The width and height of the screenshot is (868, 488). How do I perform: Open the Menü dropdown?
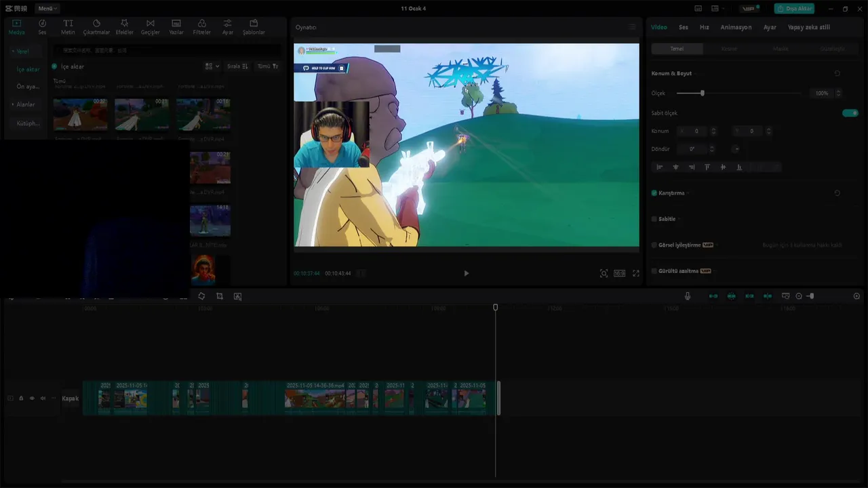47,9
